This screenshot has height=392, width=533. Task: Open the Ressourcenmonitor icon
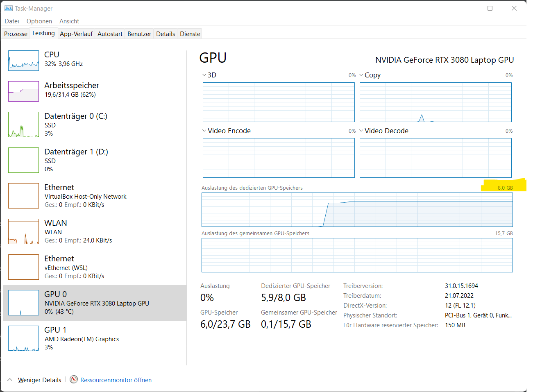click(x=74, y=379)
